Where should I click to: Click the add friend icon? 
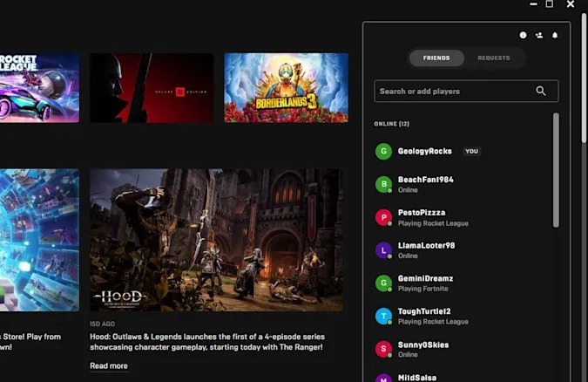click(x=539, y=35)
